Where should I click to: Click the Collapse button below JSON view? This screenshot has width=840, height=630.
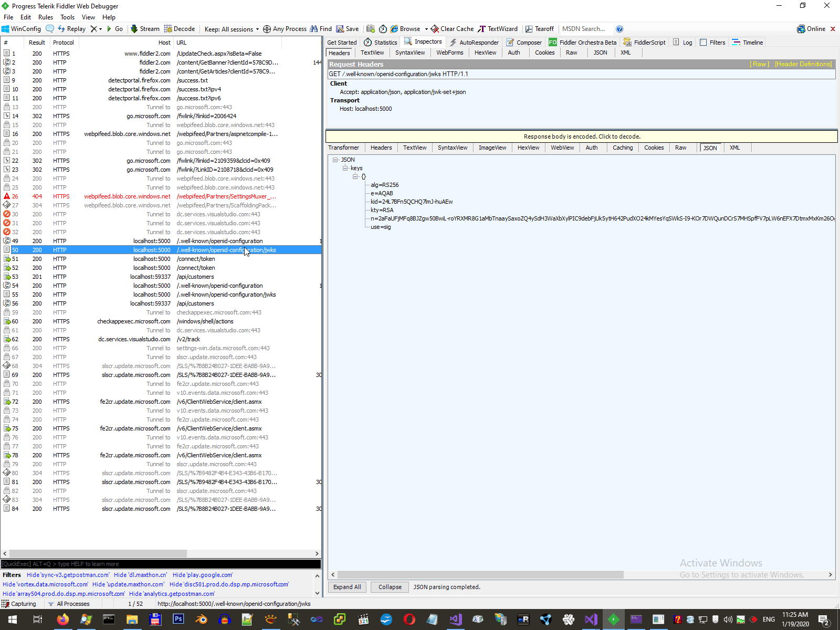(390, 587)
